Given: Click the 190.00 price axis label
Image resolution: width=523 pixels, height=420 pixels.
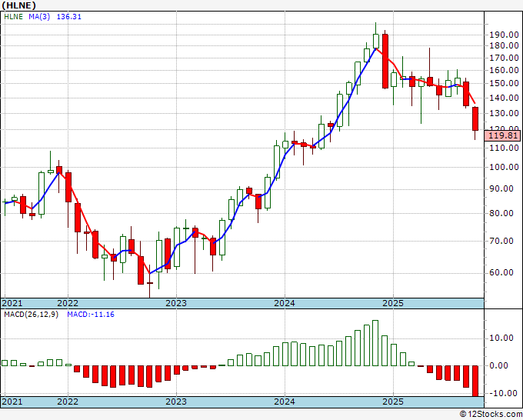Looking at the screenshot, I should pos(504,35).
